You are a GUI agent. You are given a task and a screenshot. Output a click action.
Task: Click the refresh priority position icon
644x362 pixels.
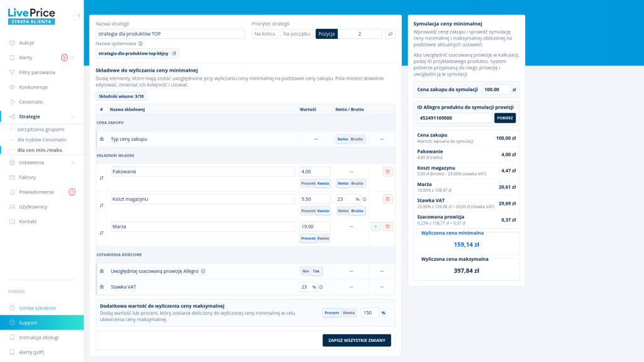click(390, 34)
